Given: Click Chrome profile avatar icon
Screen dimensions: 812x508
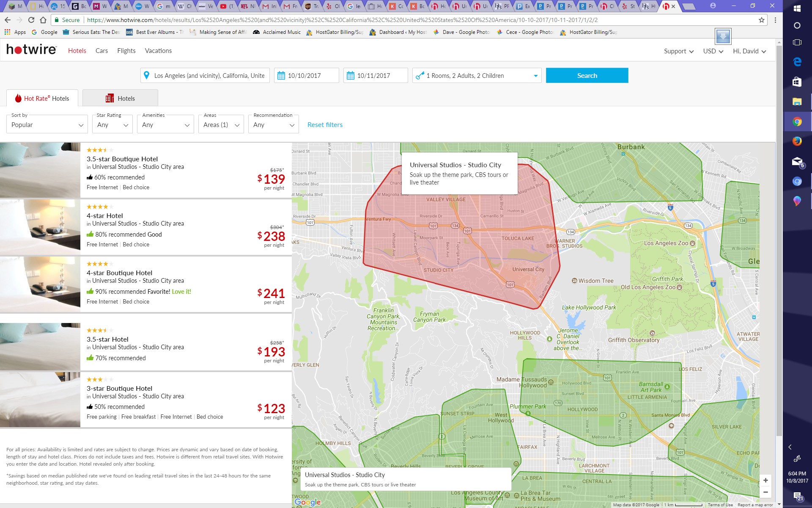Looking at the screenshot, I should (x=713, y=6).
